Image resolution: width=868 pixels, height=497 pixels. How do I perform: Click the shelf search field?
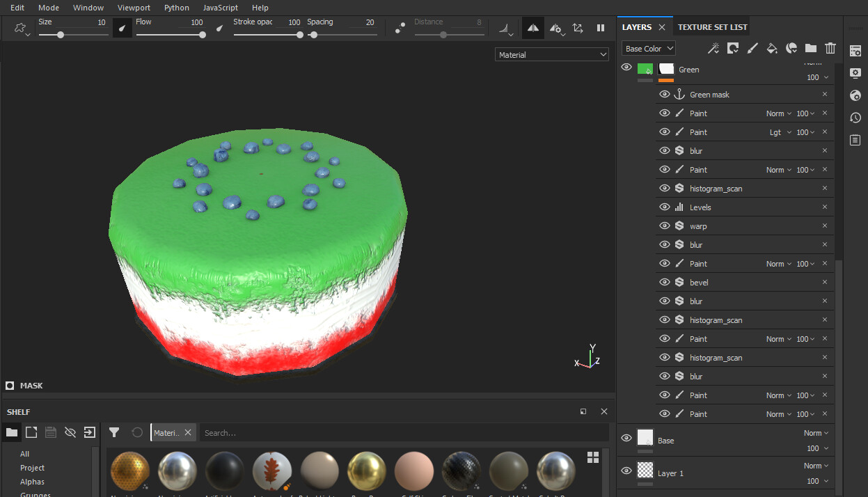click(278, 432)
